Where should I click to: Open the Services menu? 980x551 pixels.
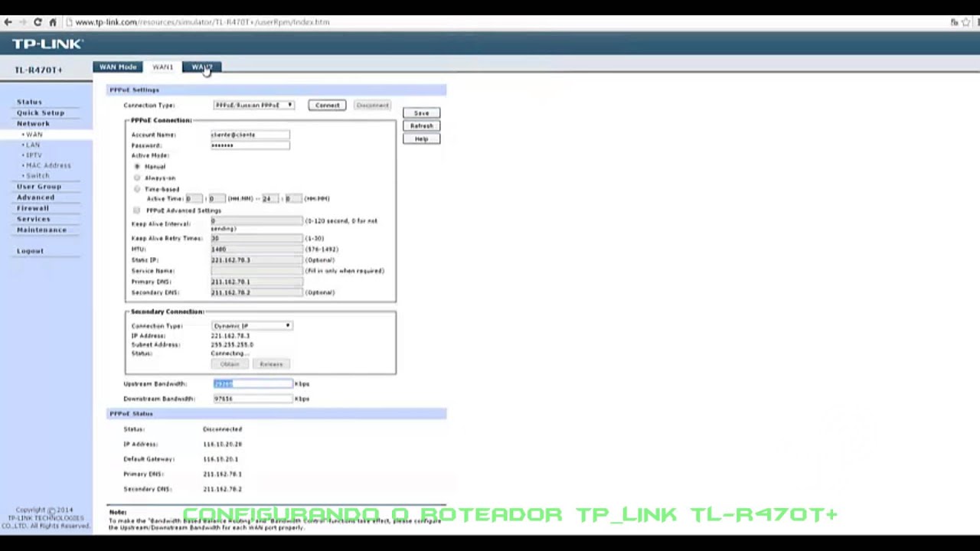coord(34,219)
